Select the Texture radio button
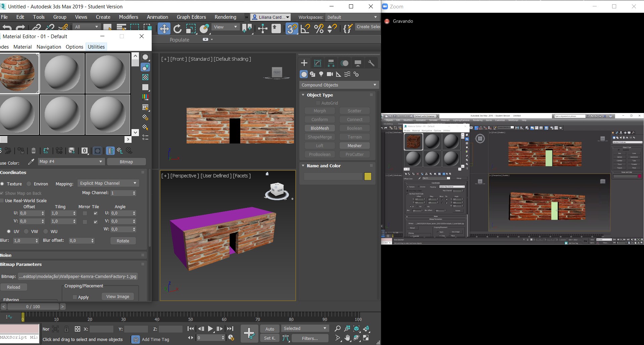This screenshot has width=644, height=345. [2, 184]
